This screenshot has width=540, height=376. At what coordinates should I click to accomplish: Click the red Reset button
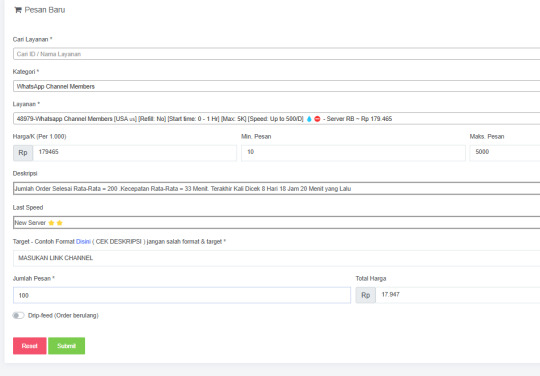coord(30,346)
